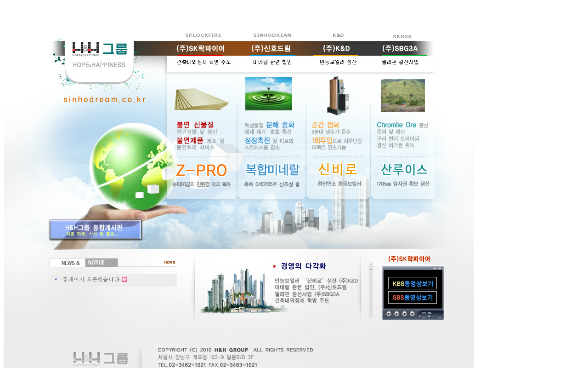Click the water drop thumbnail for 복합미네랄
The image size is (588, 368).
coord(268,94)
